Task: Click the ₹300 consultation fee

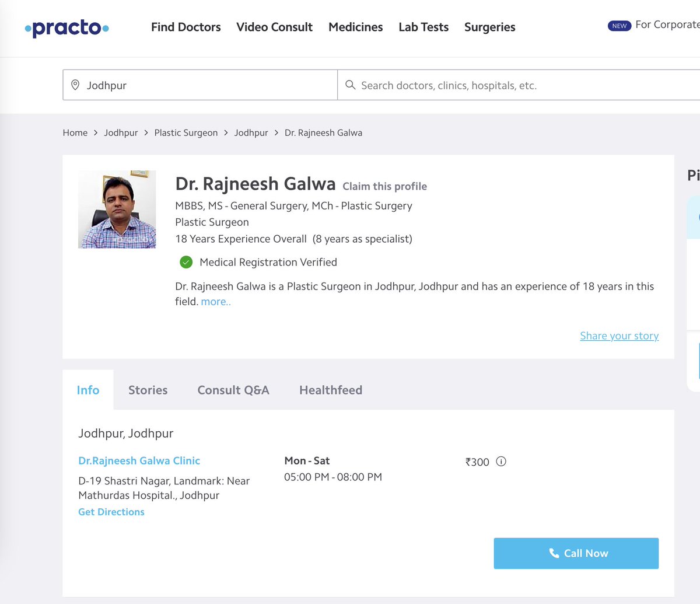Action: click(477, 462)
